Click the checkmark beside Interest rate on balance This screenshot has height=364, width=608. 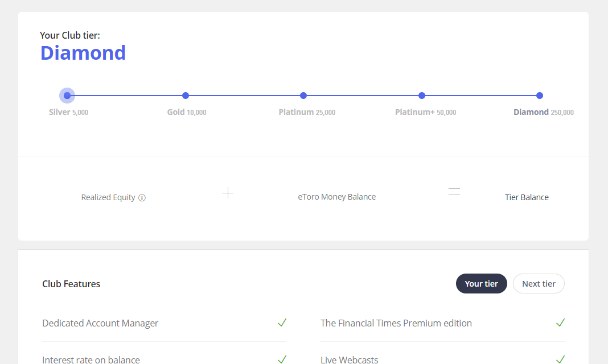click(282, 359)
